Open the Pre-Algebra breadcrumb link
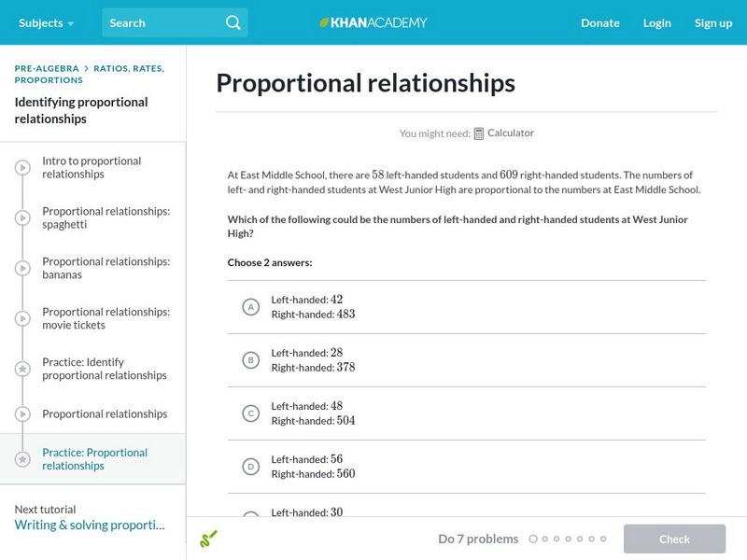 point(47,68)
